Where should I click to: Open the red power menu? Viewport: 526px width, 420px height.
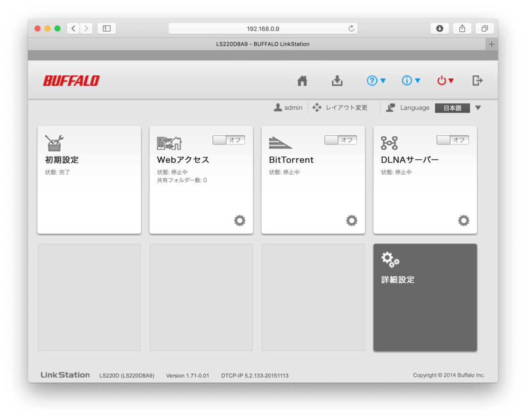pos(445,81)
